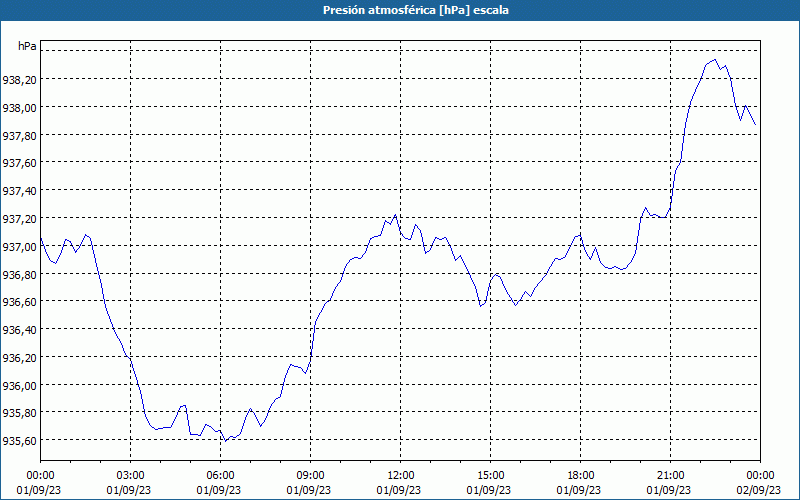Select the 12:00 x-axis label
Viewport: 800px width, 500px height.
[401, 476]
